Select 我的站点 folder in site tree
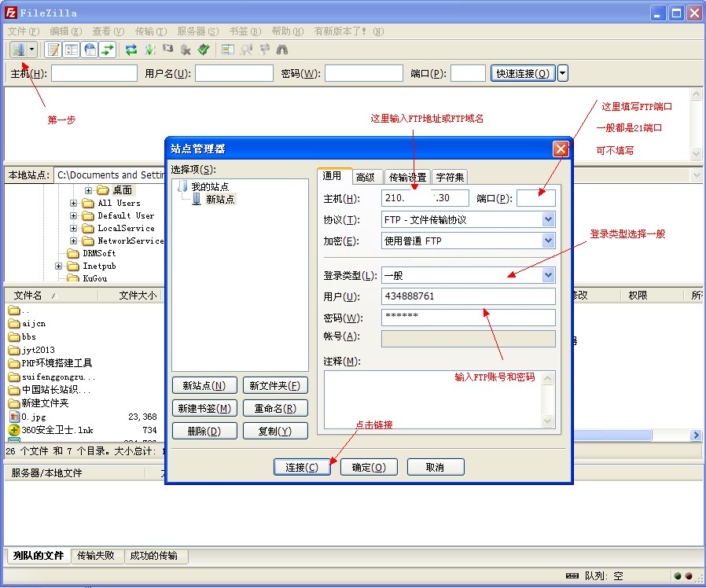The image size is (706, 588). click(x=210, y=186)
